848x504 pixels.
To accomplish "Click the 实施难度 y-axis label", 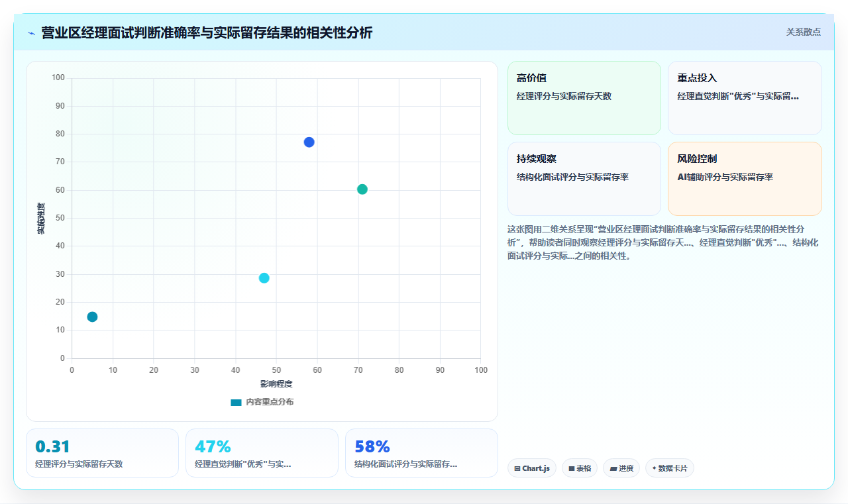I will 41,218.
